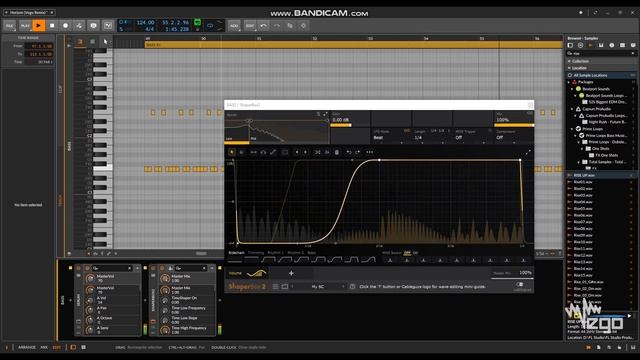The height and width of the screenshot is (360, 640).
Task: Select the Bass preset tab in ShaperBox
Action: (311, 253)
